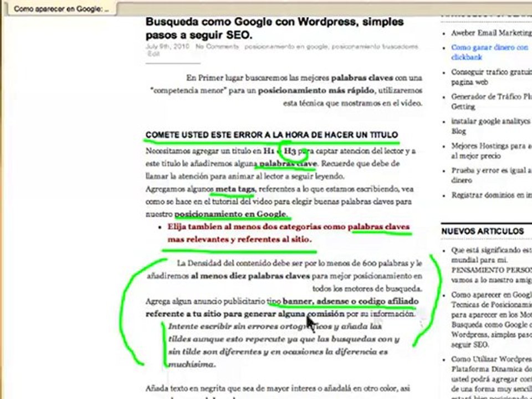This screenshot has width=532, height=399.
Task: Click the bold 'meta tags' text
Action: 235,189
